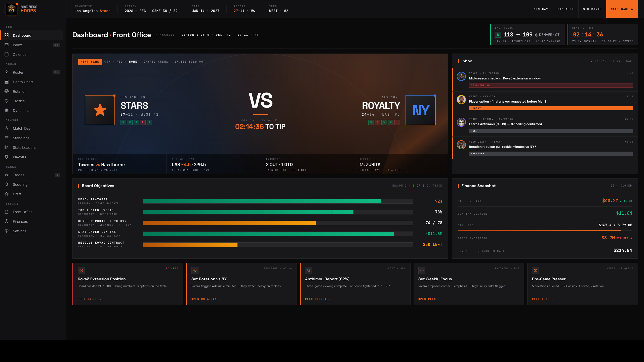Screen dimensions: 644x362
Task: Click the inbox unread count badge 12
Action: click(x=56, y=45)
